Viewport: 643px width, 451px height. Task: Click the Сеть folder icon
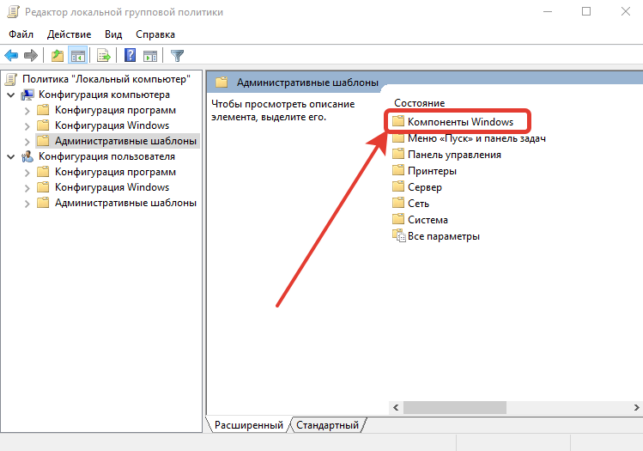point(398,203)
